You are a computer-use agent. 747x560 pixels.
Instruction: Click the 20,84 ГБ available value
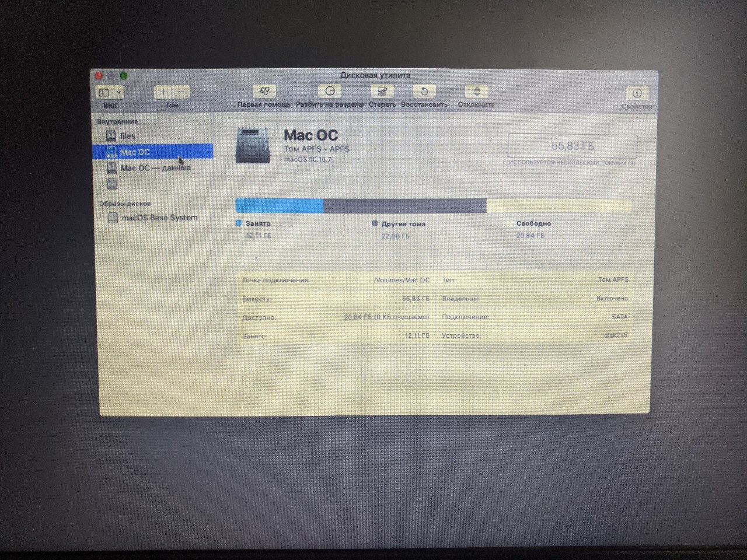click(387, 317)
